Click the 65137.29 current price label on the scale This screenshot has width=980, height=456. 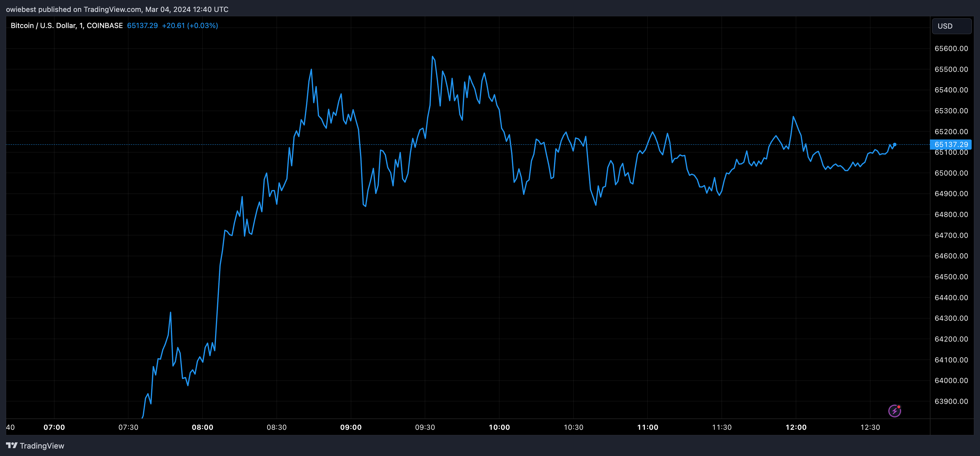click(x=951, y=144)
